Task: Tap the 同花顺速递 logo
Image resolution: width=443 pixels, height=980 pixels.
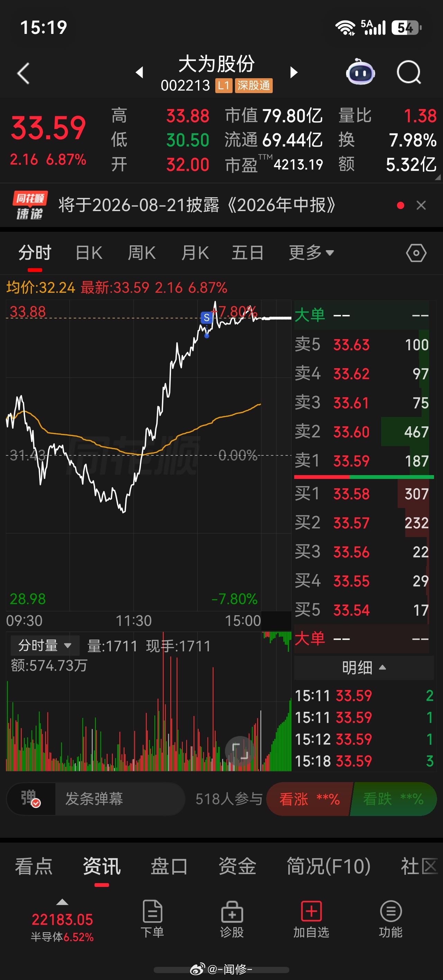Action: click(30, 206)
